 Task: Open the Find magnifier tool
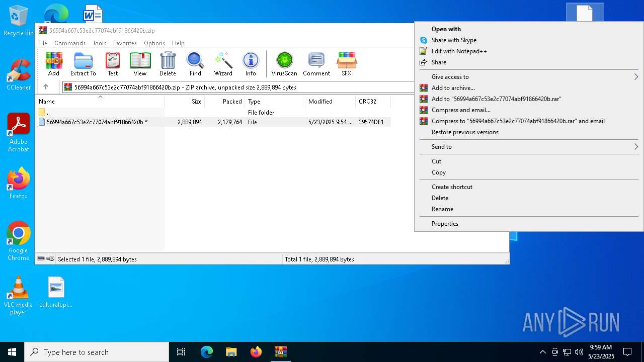pos(195,64)
